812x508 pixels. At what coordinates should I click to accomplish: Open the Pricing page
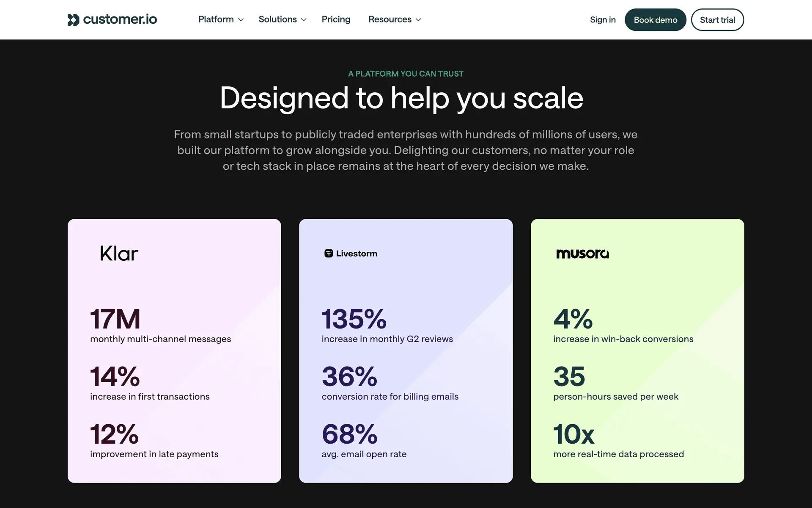tap(336, 19)
